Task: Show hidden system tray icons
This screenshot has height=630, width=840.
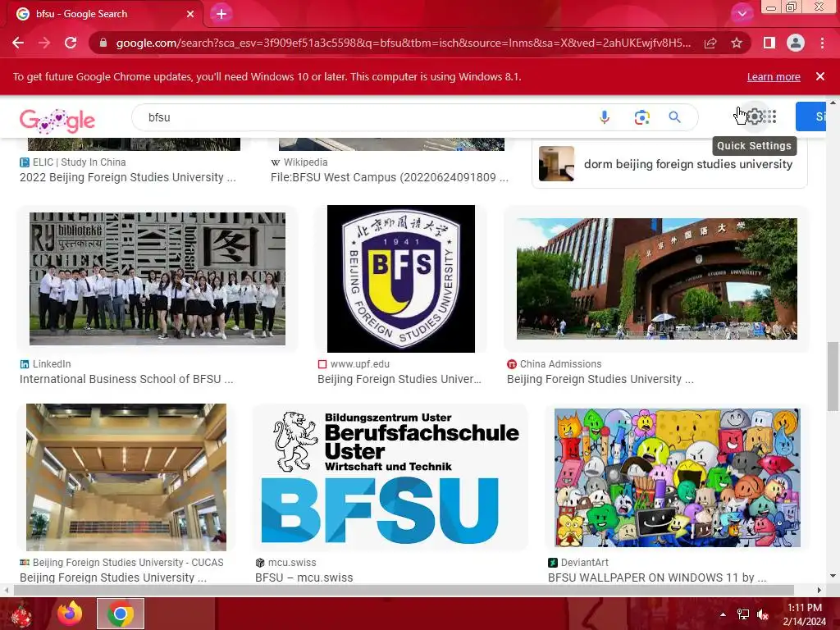Action: click(x=723, y=614)
